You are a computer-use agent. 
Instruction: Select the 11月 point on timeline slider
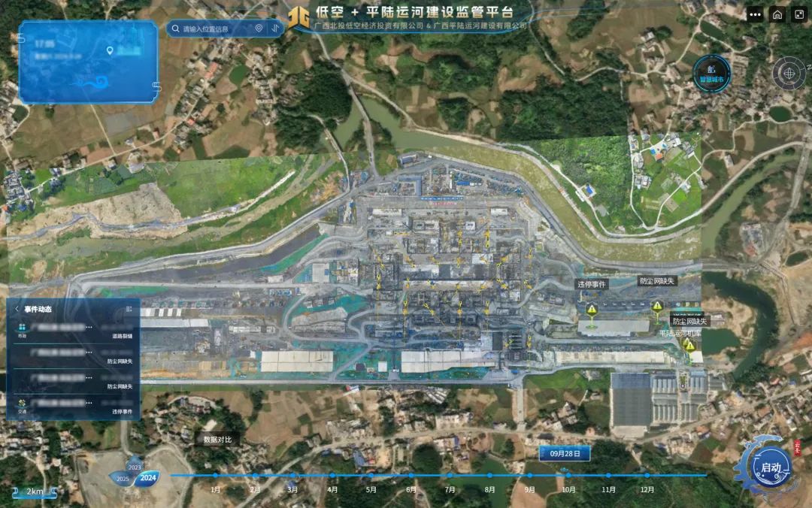point(607,476)
